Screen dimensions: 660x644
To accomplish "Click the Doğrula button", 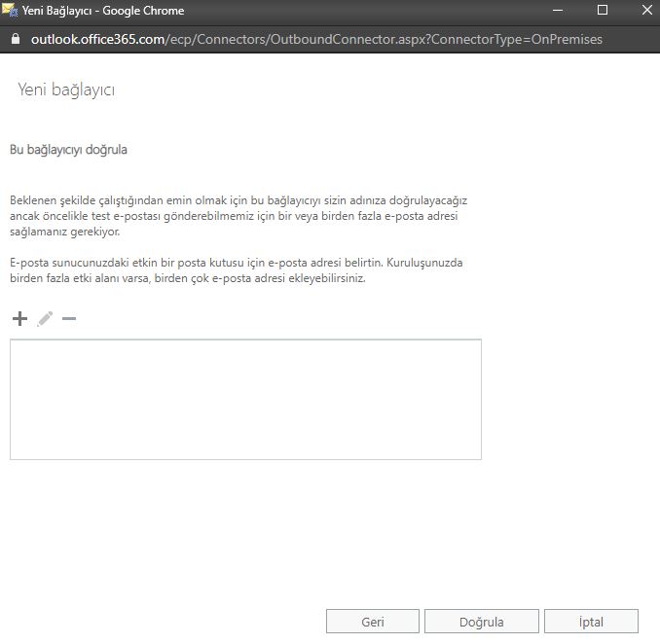I will pyautogui.click(x=482, y=622).
